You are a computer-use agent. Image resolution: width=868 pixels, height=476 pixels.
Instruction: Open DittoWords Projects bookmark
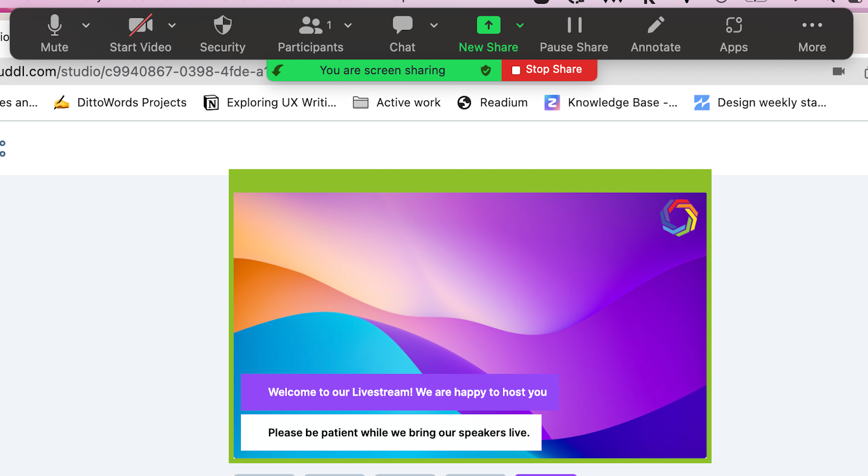coord(120,103)
